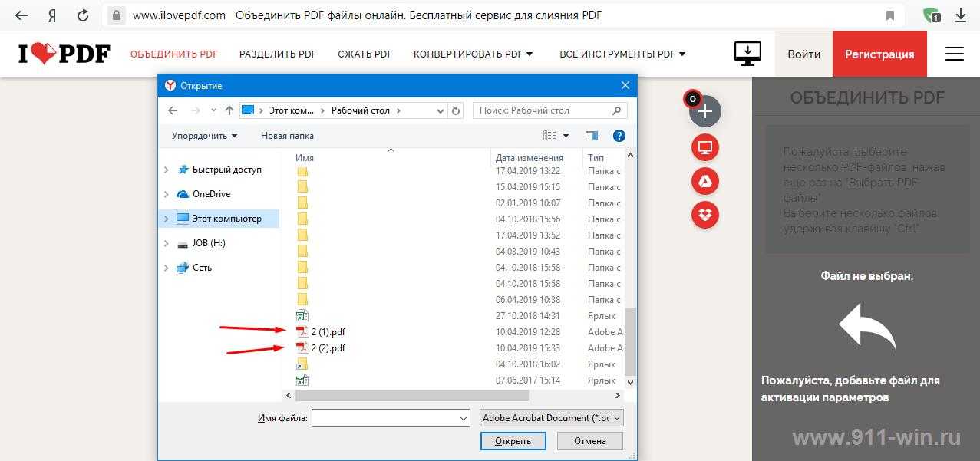The height and width of the screenshot is (461, 980).
Task: Open СЖАТЬ PDF menu item
Action: pos(365,54)
